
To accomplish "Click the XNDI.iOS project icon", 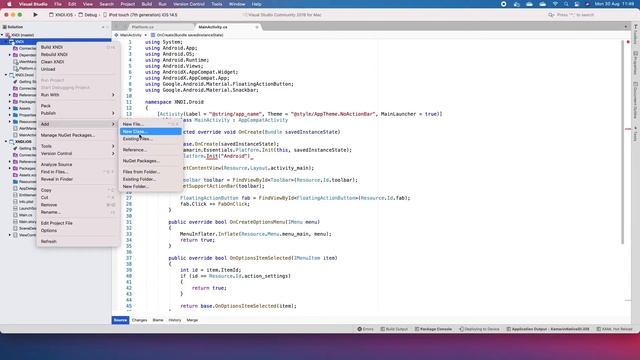I will pos(12,142).
